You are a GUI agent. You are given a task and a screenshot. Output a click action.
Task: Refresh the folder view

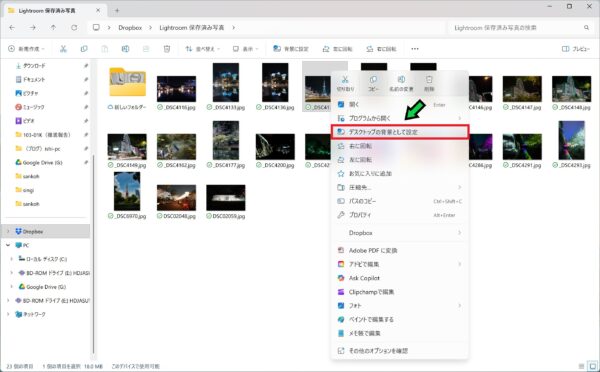tap(74, 28)
